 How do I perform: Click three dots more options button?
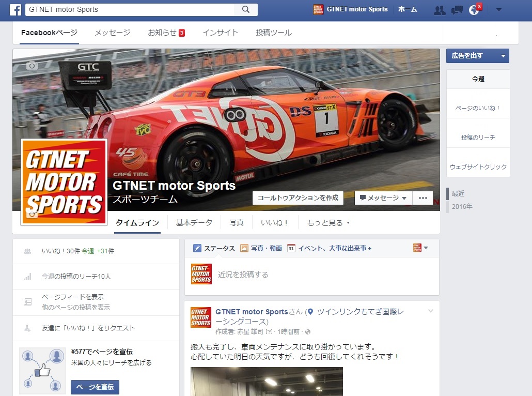click(423, 198)
